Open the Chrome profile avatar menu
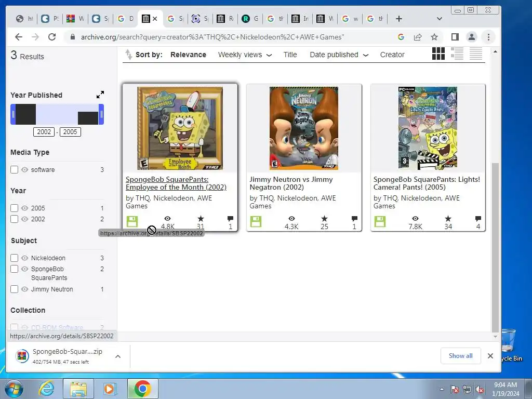532x399 pixels. 472,37
